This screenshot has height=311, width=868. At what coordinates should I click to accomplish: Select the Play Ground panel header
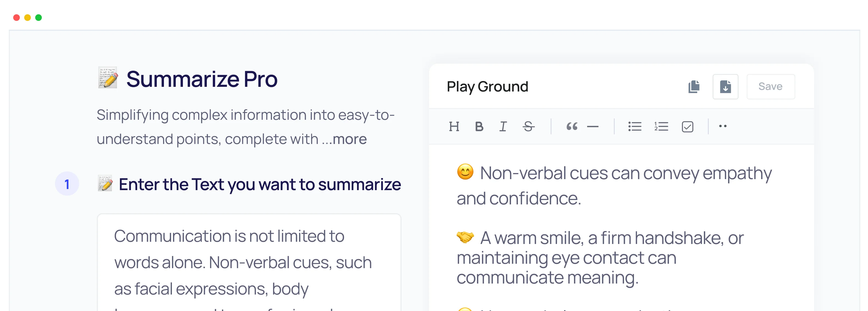[x=487, y=87]
